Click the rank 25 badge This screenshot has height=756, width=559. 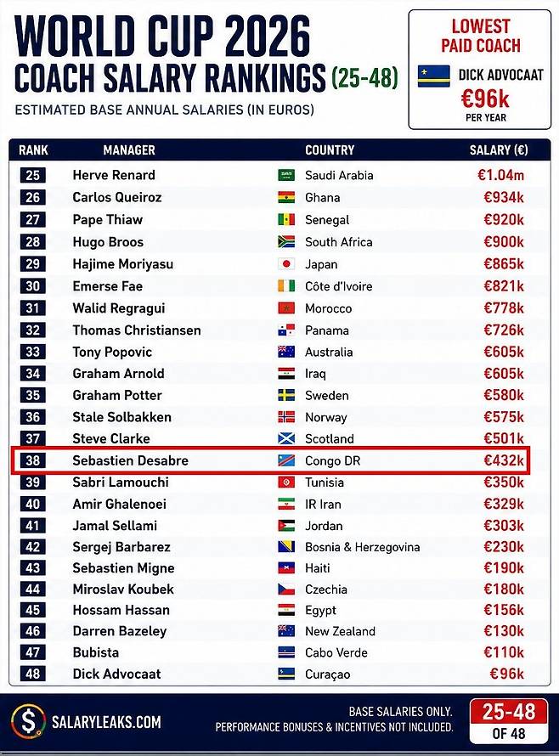pos(33,175)
